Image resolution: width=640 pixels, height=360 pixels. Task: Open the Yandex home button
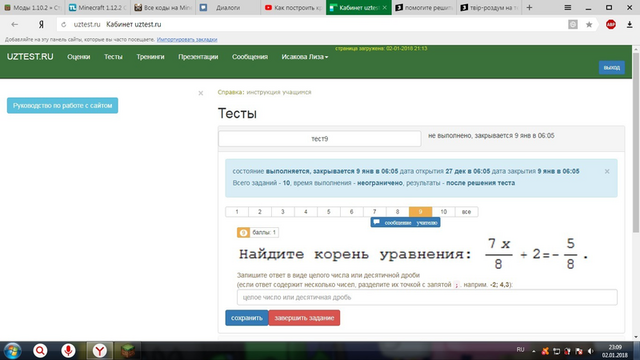[41, 24]
